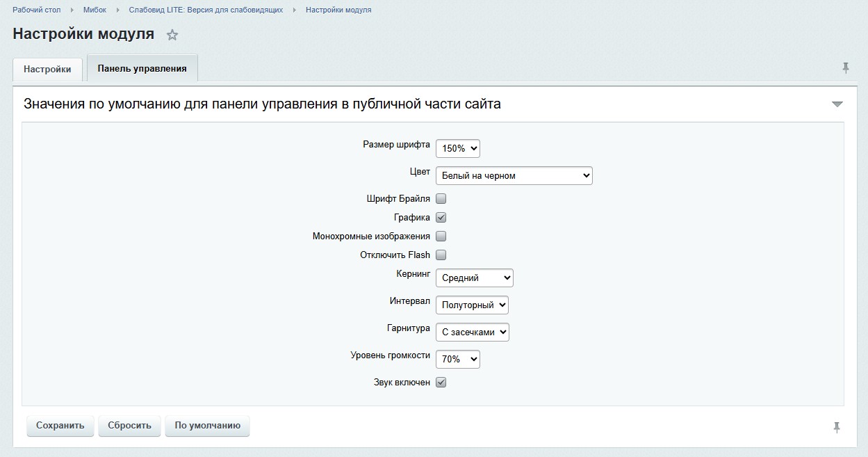This screenshot has height=457, width=868.
Task: Click the pin icon near the bottom buttons
Action: pos(837,427)
